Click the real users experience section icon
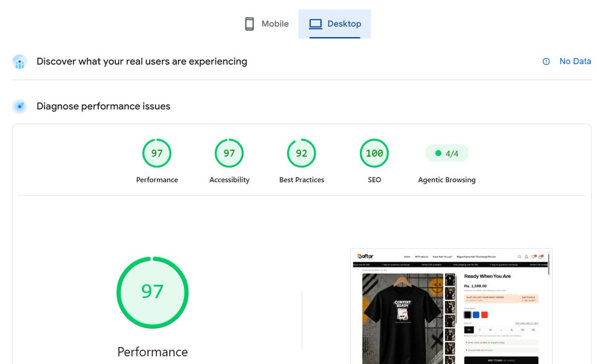This screenshot has width=597, height=364. [20, 62]
